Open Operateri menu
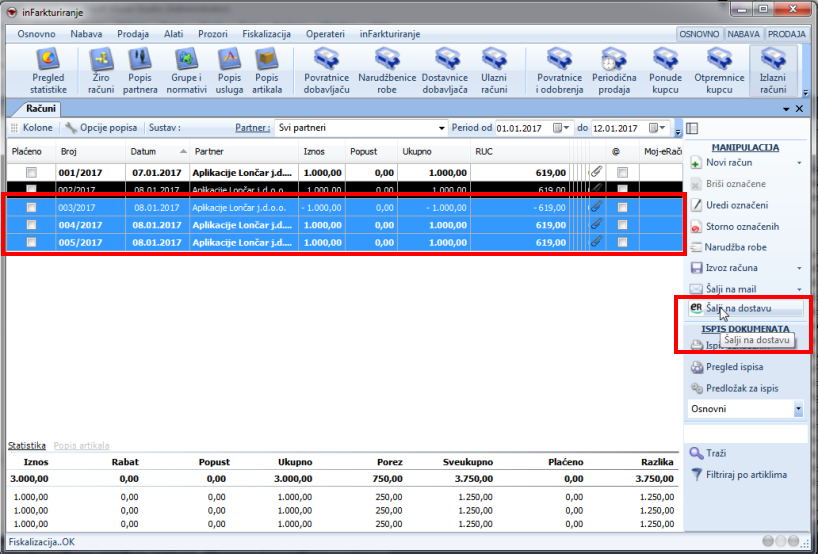This screenshot has height=554, width=818. coord(326,34)
